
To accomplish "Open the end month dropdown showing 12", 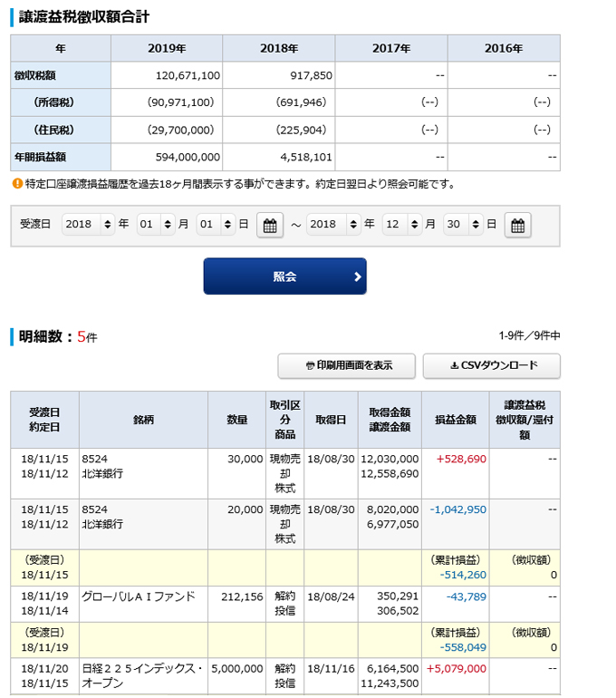I will (402, 224).
